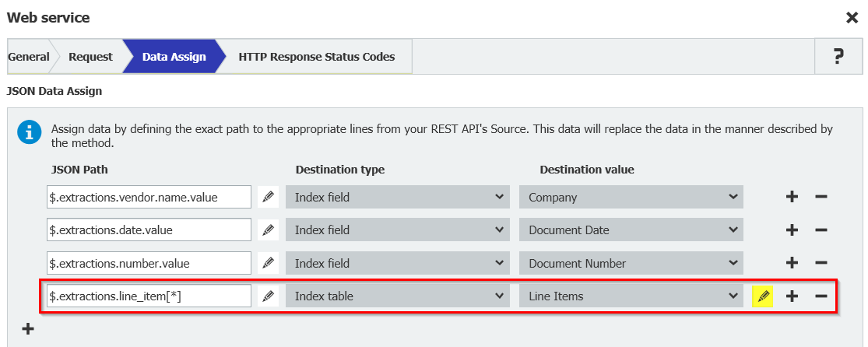The height and width of the screenshot is (347, 868).
Task: Click the vendor name JSON path field
Action: click(x=149, y=197)
